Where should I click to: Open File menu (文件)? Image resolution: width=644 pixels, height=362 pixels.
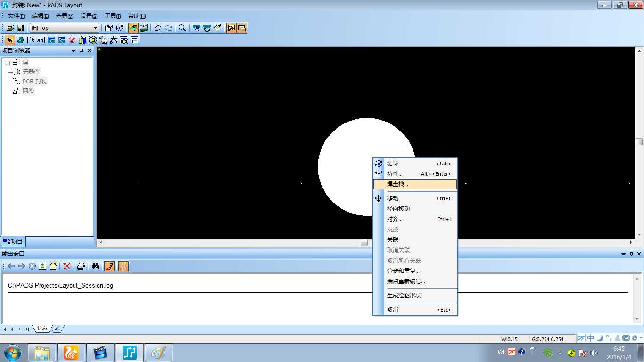click(x=16, y=16)
